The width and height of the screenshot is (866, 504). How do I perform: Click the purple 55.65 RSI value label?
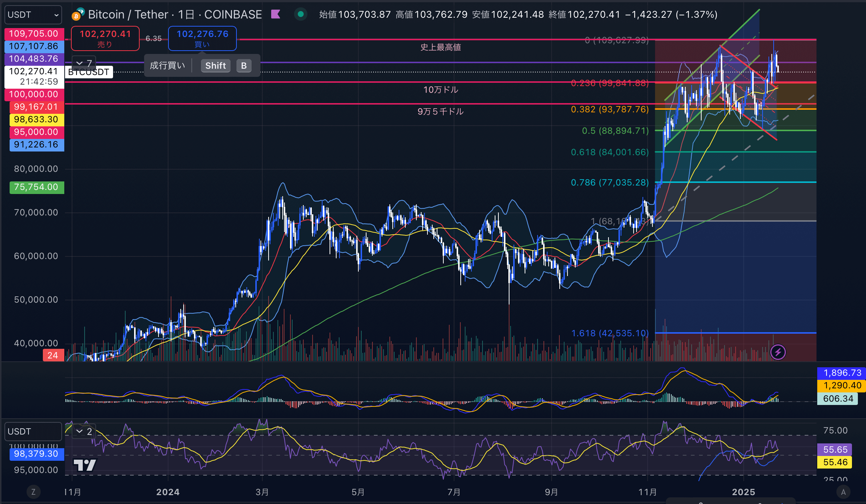click(x=835, y=450)
